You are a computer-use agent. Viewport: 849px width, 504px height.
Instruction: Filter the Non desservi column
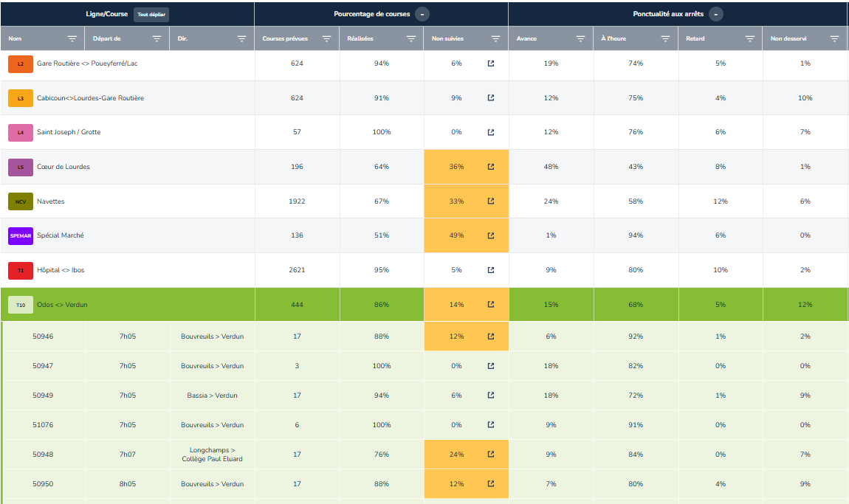[834, 39]
